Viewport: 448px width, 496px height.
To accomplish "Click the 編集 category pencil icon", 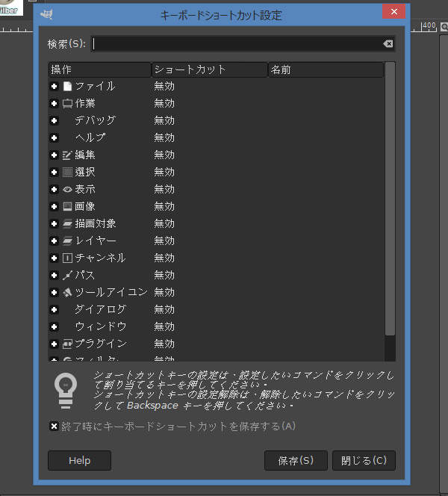I will coord(67,155).
